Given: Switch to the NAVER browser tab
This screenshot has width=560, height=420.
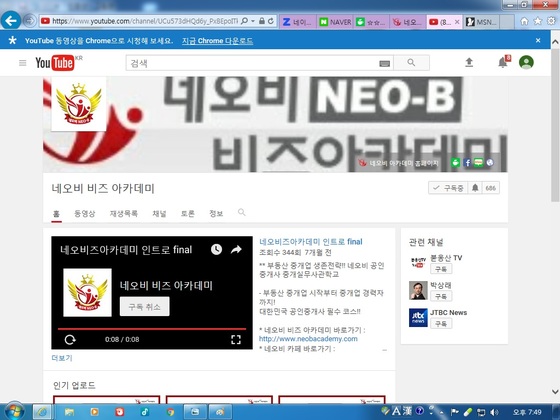Looking at the screenshot, I should (x=335, y=22).
